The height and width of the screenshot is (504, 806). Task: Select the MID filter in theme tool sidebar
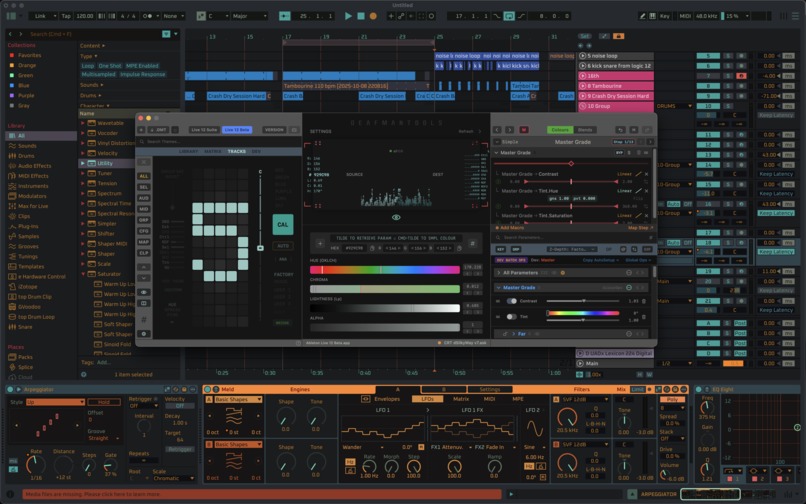(144, 209)
